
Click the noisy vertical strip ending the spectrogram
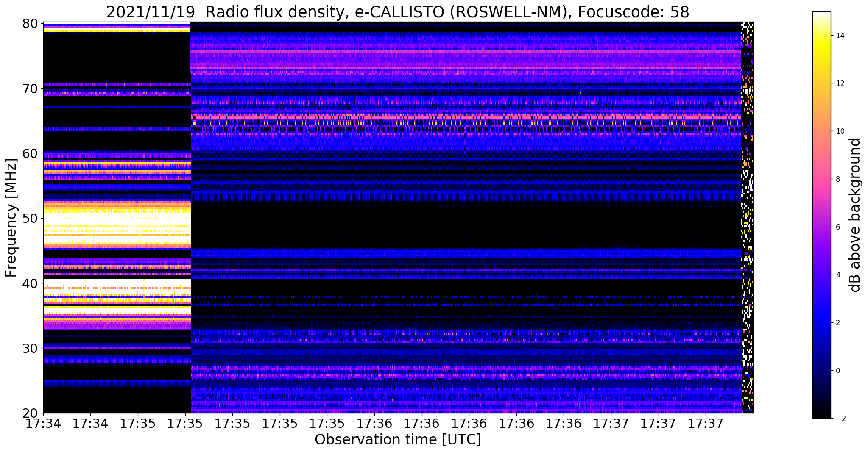[747, 217]
